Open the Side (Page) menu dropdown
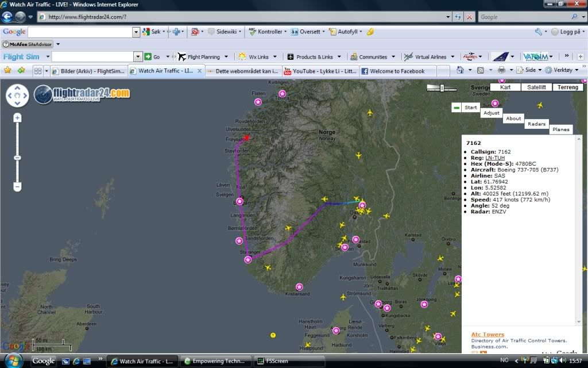Viewport: 588px width, 368px height. 529,70
